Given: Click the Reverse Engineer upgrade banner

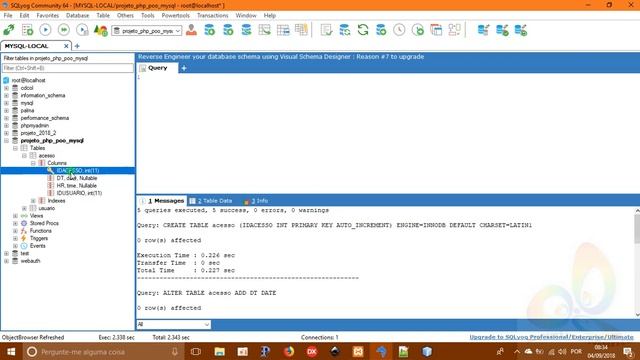Looking at the screenshot, I should [x=281, y=57].
